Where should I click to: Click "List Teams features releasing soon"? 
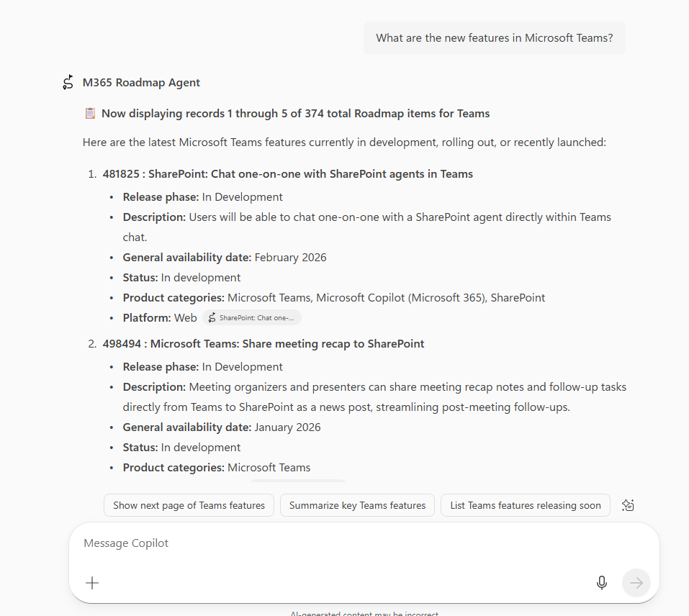click(525, 504)
